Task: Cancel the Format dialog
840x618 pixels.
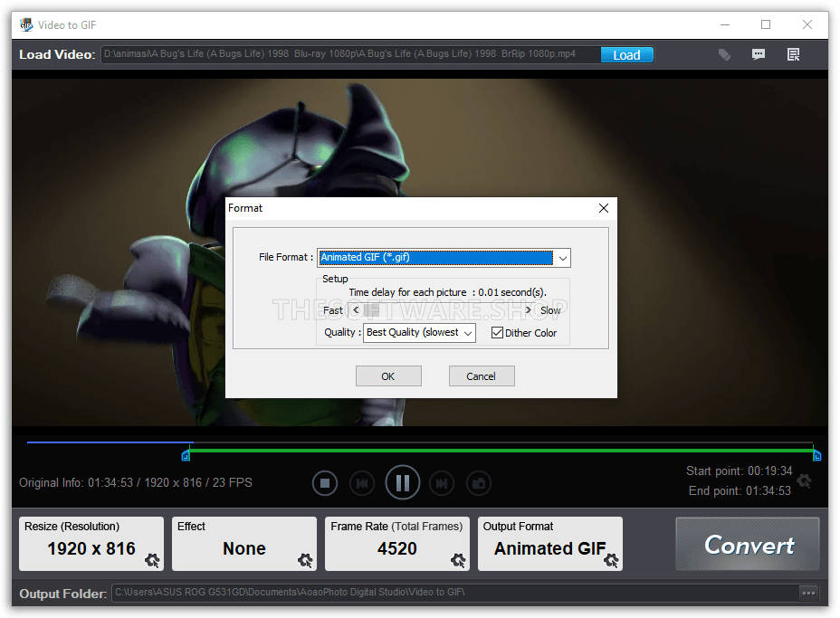Action: [482, 376]
